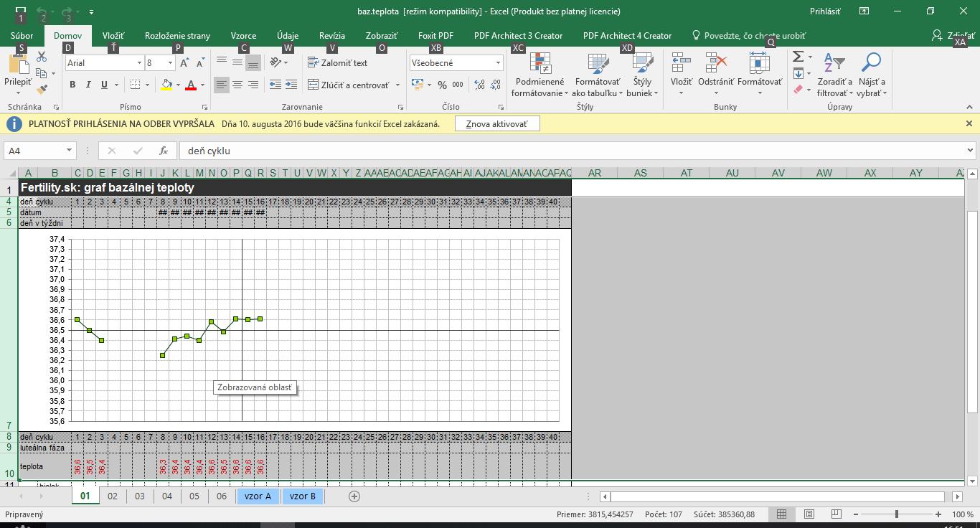Click the Znova aktivovať button
Image resolution: width=980 pixels, height=528 pixels.
(496, 124)
